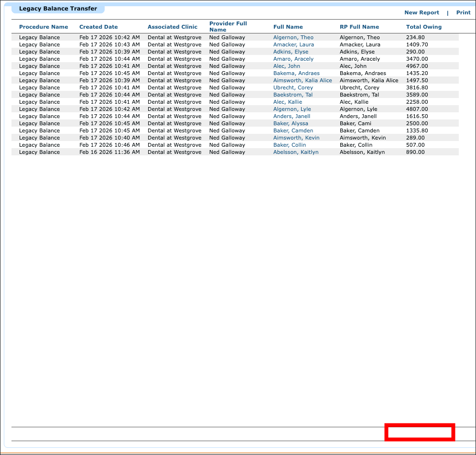
Task: Click RP name Amaro, Aracely
Action: [360, 59]
